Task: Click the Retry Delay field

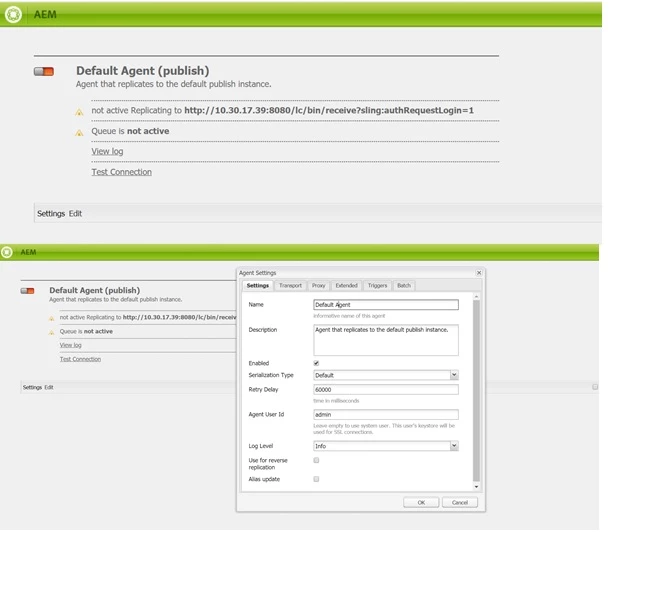Action: pos(386,390)
